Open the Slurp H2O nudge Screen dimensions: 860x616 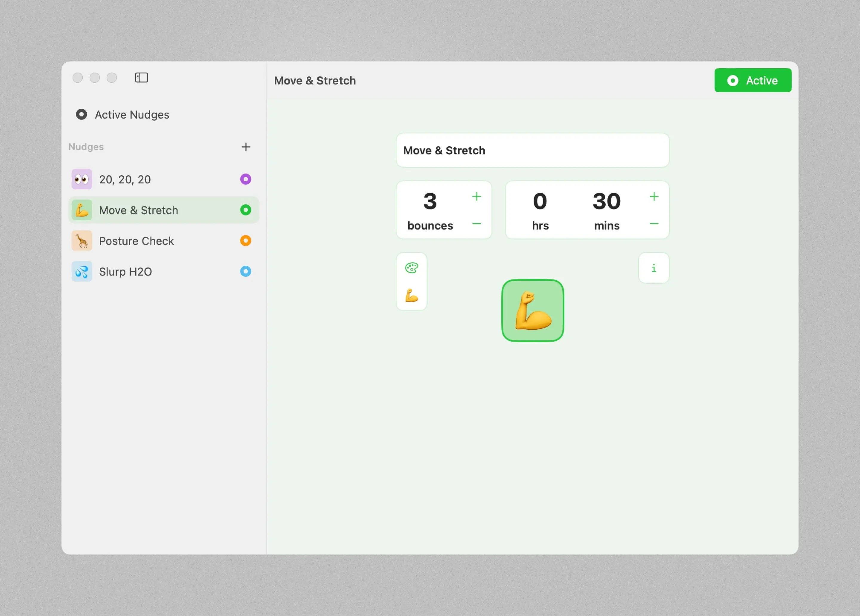[163, 271]
